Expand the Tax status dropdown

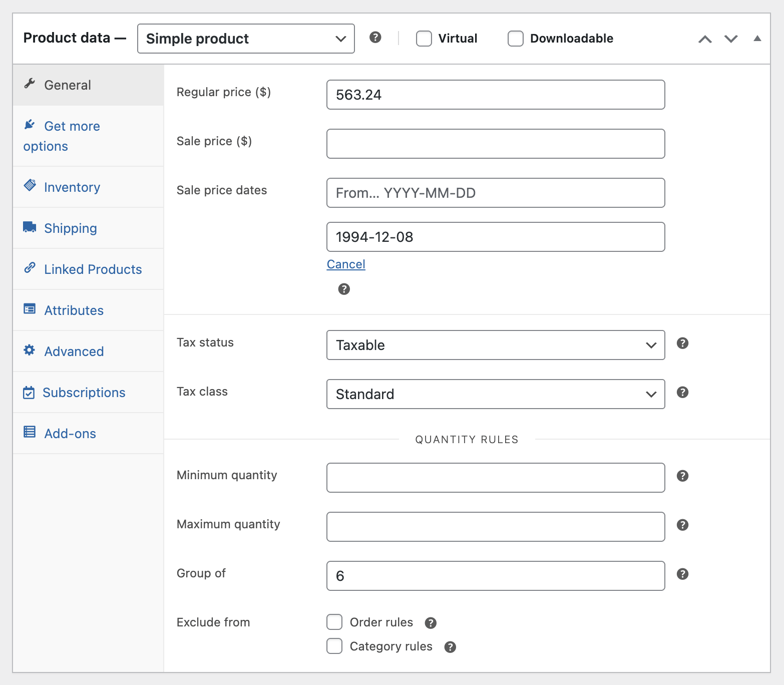point(495,345)
